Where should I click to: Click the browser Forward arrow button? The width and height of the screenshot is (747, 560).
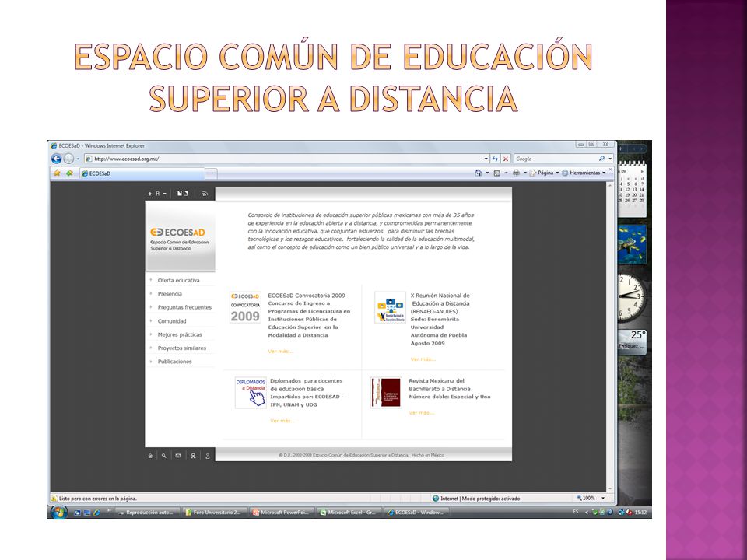click(68, 159)
